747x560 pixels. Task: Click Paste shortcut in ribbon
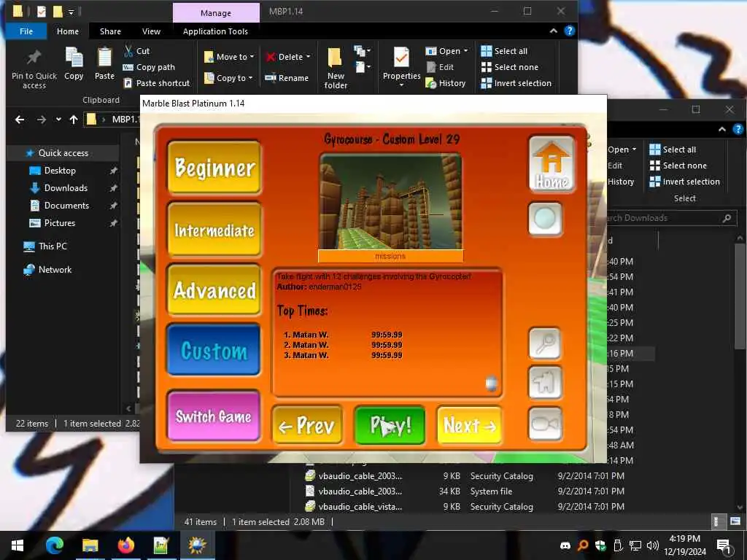tap(157, 83)
